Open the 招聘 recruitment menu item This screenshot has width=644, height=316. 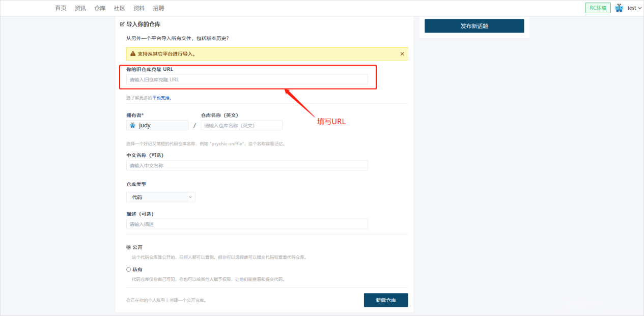[158, 8]
